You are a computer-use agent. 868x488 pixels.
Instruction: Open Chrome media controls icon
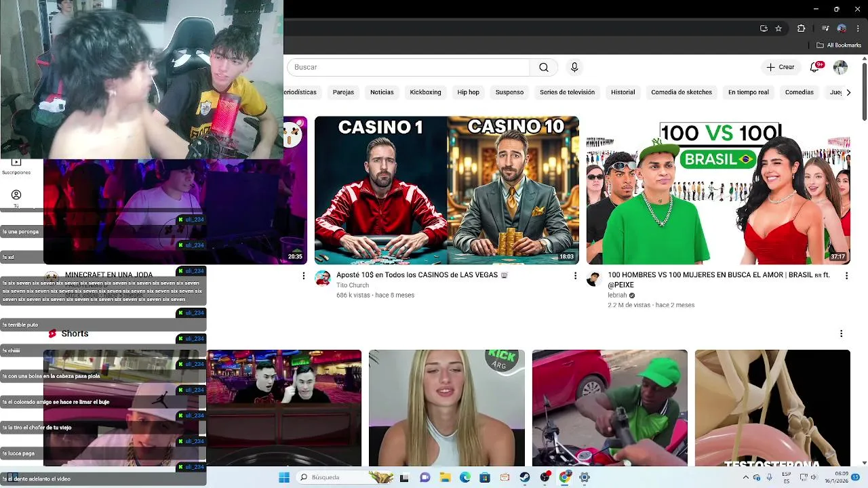(825, 28)
